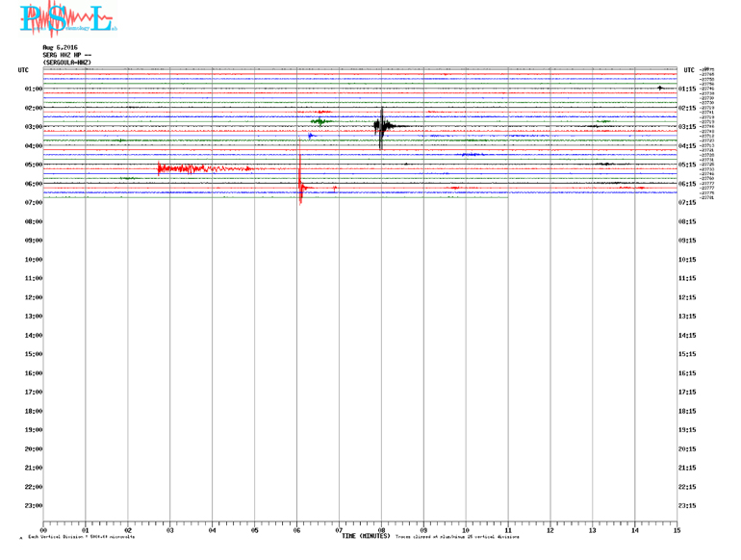Click the '(SERGOULA-HHZ)' station name
This screenshot has height=560, width=741.
(67, 63)
